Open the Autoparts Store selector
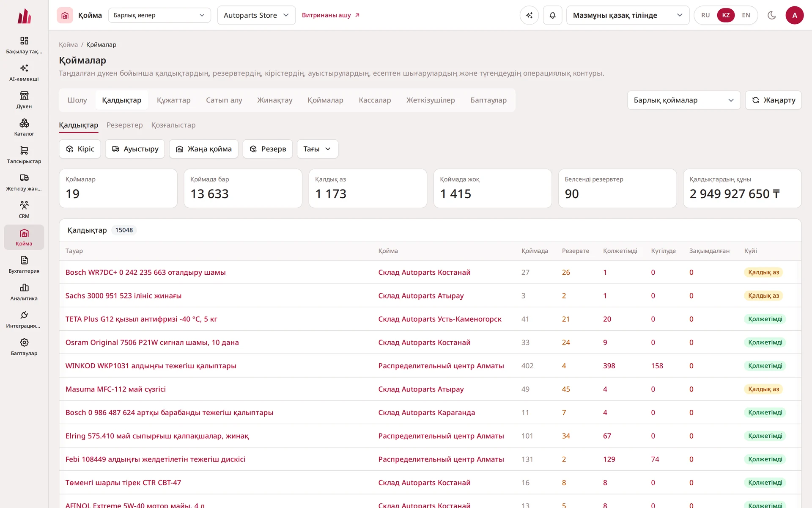This screenshot has height=508, width=812. pos(256,15)
